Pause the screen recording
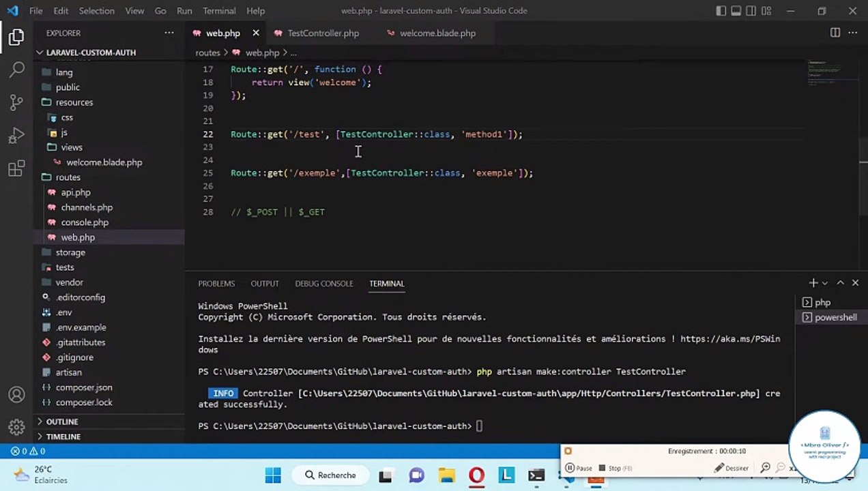This screenshot has width=868, height=491. pos(579,468)
